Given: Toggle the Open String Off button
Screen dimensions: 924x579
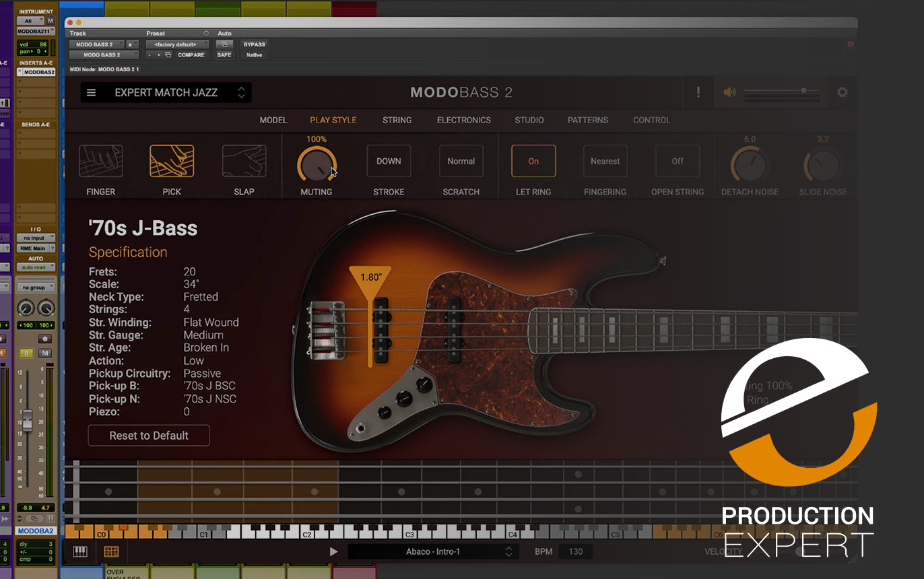Looking at the screenshot, I should pyautogui.click(x=678, y=162).
